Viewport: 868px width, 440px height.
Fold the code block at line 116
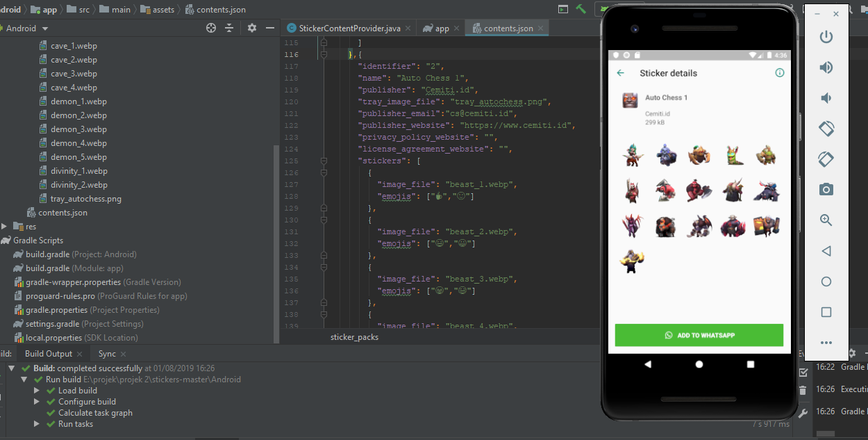pyautogui.click(x=324, y=54)
